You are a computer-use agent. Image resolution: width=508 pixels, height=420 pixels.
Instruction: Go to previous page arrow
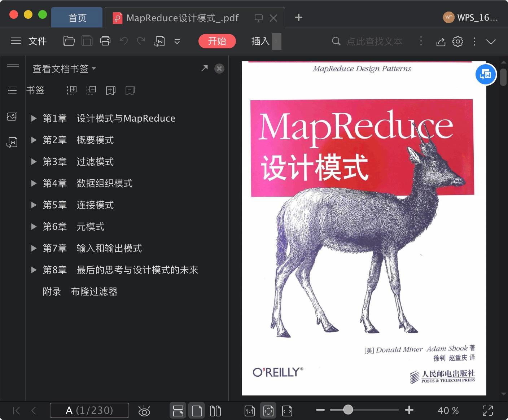point(34,410)
